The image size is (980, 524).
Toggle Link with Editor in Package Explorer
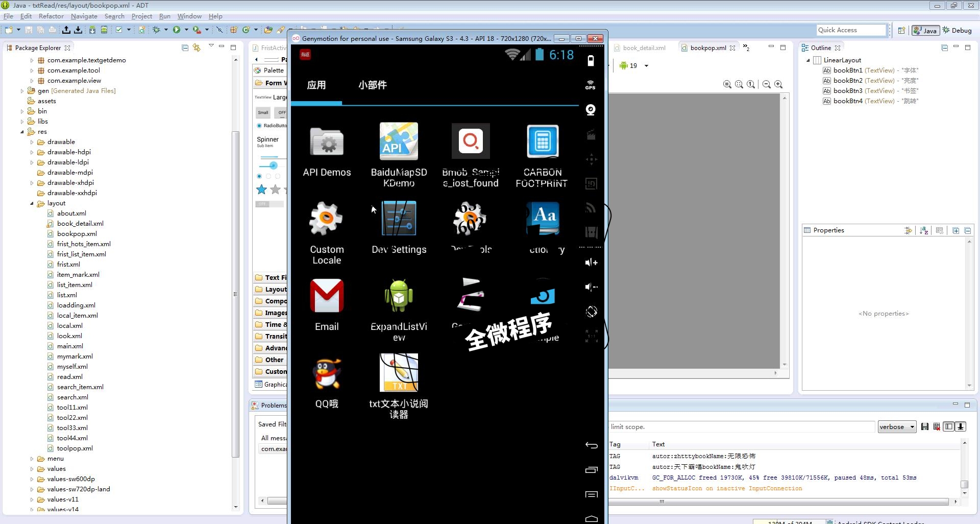pyautogui.click(x=197, y=47)
